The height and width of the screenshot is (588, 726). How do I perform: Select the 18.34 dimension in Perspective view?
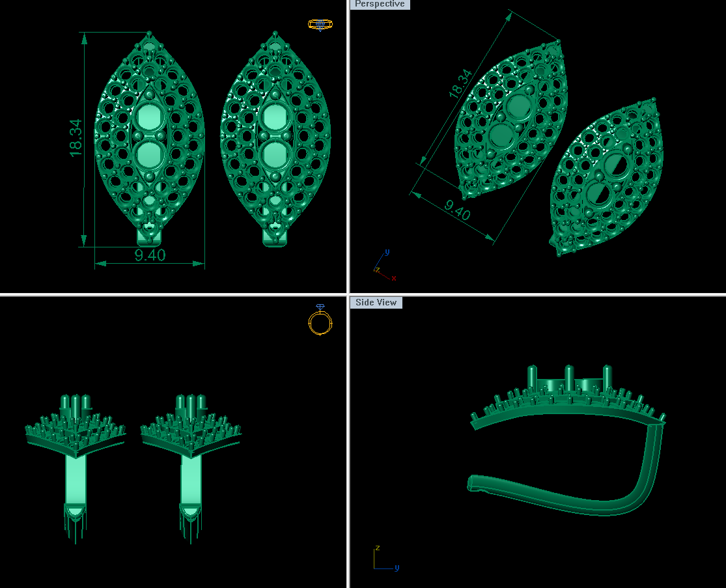(x=461, y=84)
